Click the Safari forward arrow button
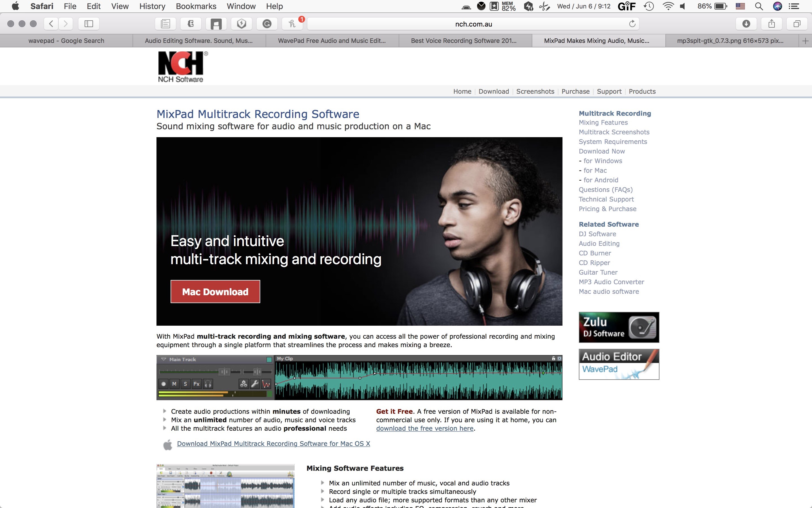Viewport: 812px width, 508px height. 66,23
